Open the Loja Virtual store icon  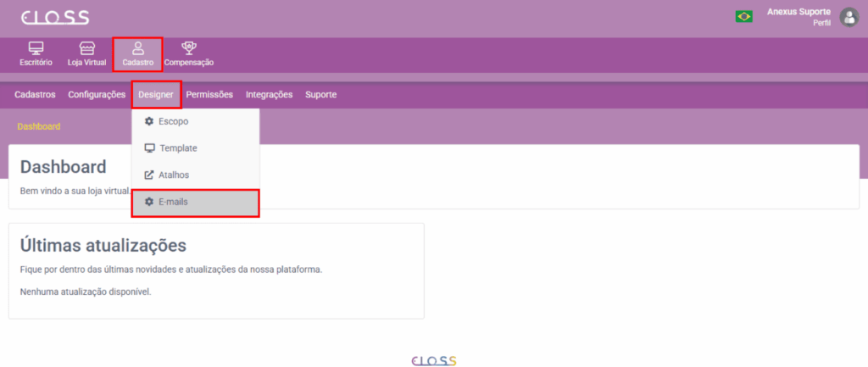(x=86, y=47)
